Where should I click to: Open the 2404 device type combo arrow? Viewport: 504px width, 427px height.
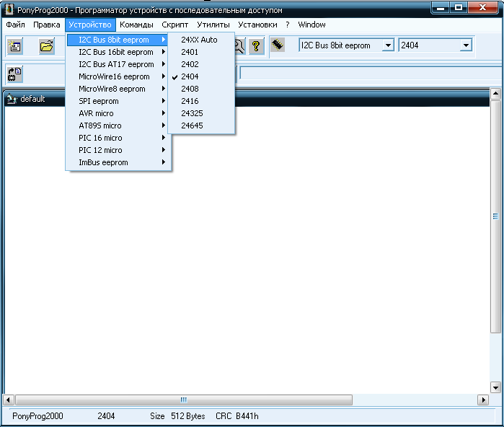click(x=466, y=45)
